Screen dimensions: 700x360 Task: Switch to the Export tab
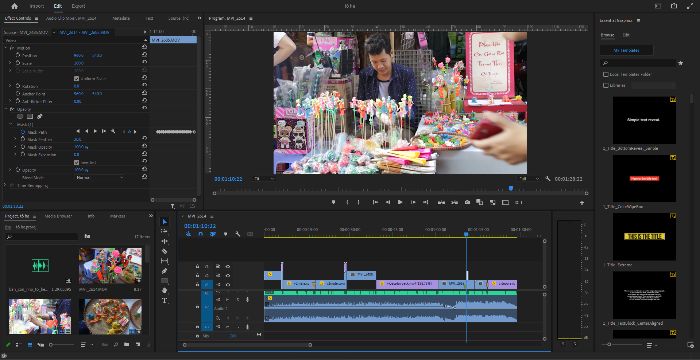pos(78,6)
